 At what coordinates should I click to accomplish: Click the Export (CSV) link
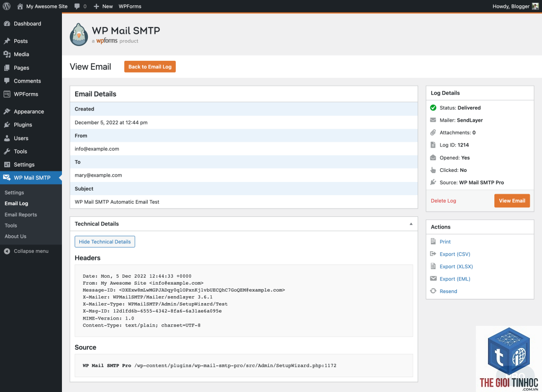(x=455, y=254)
